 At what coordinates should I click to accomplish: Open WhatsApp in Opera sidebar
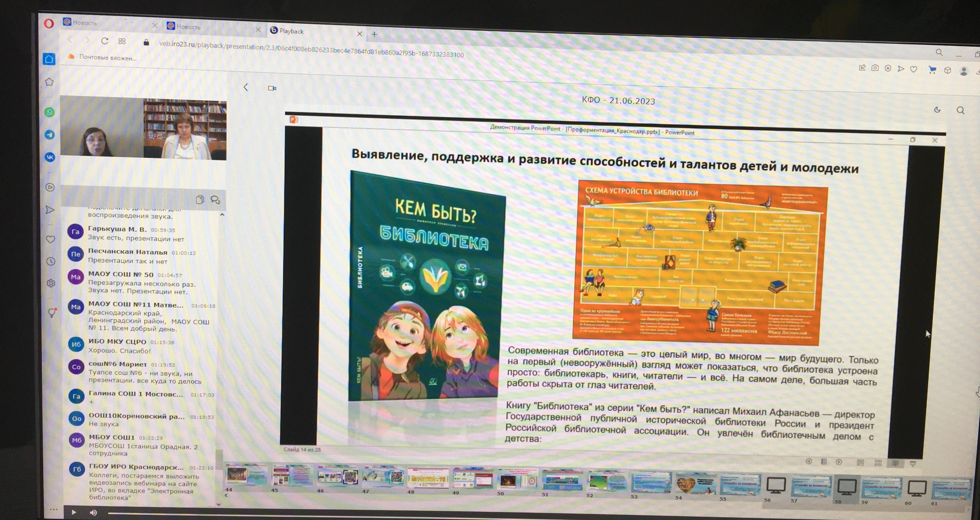(x=49, y=112)
